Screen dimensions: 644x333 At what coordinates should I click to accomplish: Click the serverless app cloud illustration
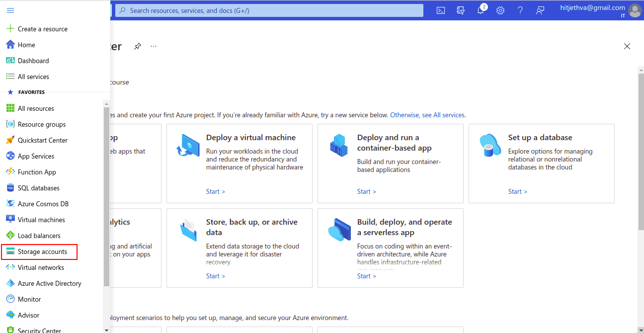(339, 230)
